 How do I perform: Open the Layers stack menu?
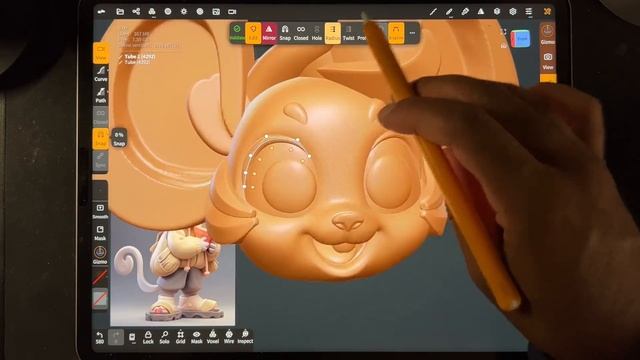(x=529, y=12)
